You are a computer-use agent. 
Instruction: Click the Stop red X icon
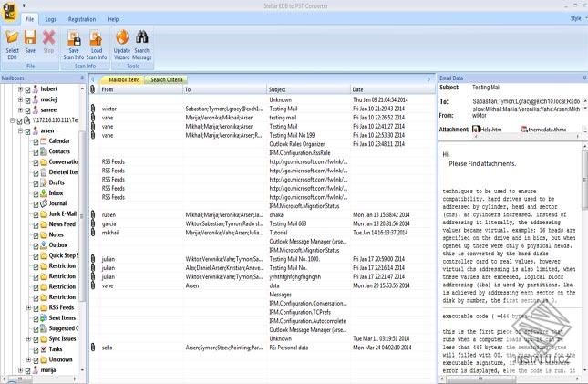pos(48,37)
